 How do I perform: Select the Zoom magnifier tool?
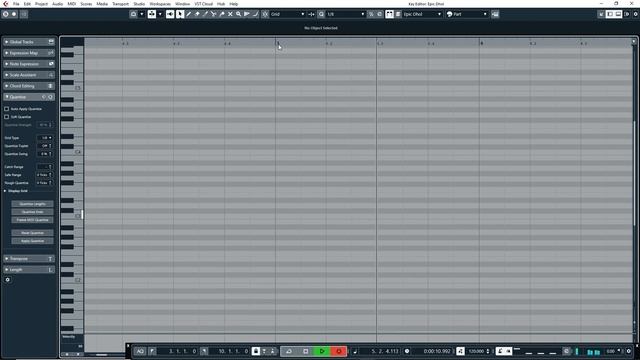(238, 14)
